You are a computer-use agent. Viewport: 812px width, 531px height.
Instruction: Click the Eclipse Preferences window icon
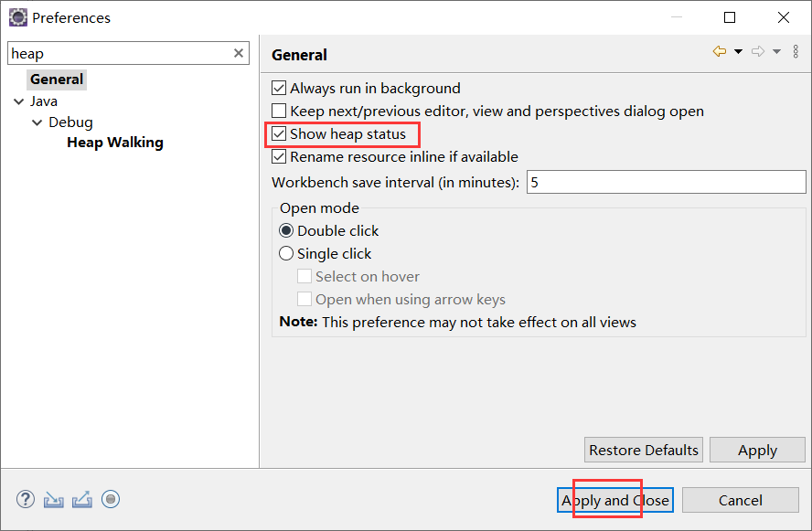point(17,17)
